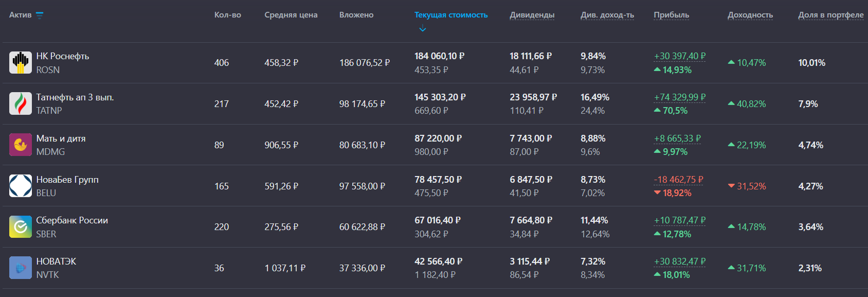Click the Кол-во column header
Image resolution: width=868 pixels, height=297 pixels.
pyautogui.click(x=228, y=15)
